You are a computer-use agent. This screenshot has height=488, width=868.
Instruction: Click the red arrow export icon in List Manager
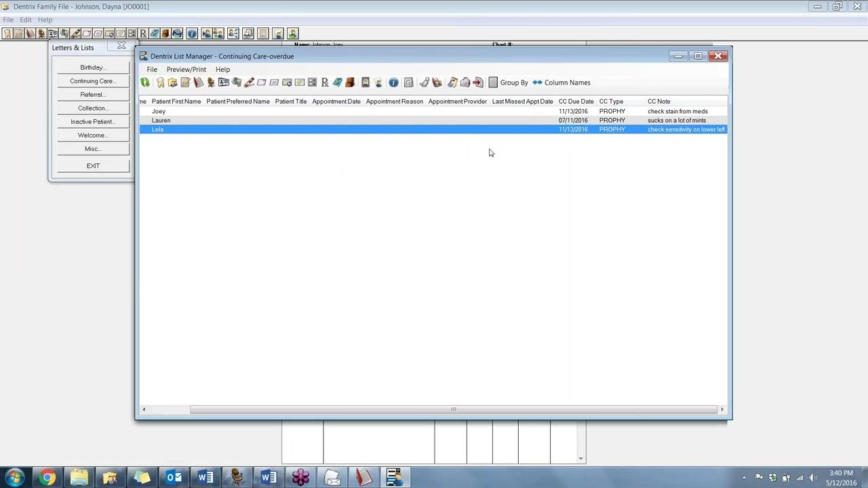pos(477,82)
